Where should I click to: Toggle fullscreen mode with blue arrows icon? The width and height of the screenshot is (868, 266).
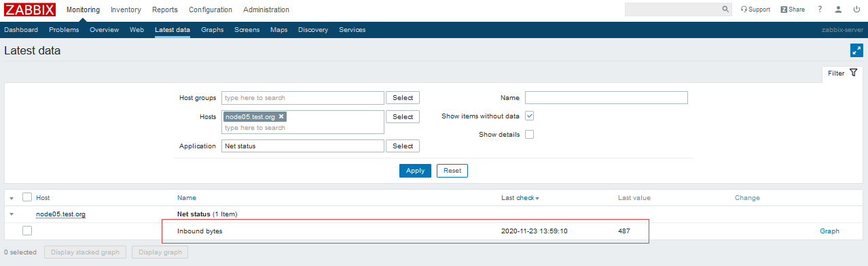click(x=856, y=50)
